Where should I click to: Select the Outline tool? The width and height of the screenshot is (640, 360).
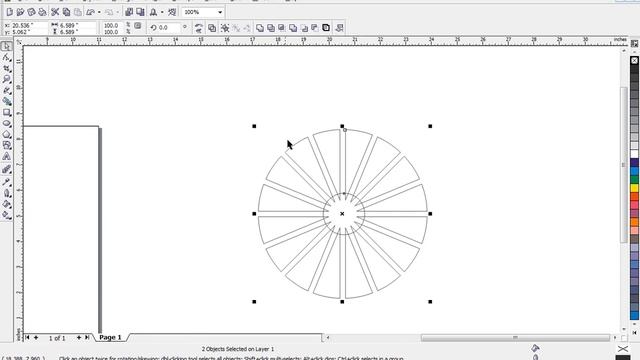coord(6,193)
